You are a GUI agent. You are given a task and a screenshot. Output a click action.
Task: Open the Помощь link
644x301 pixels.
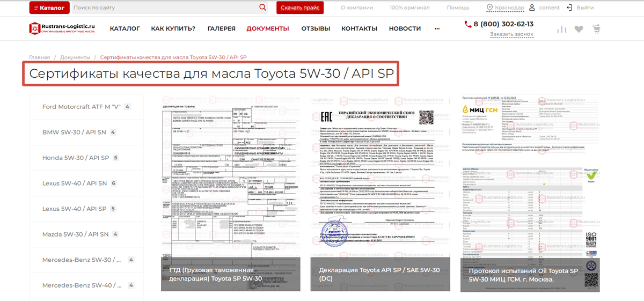(458, 8)
